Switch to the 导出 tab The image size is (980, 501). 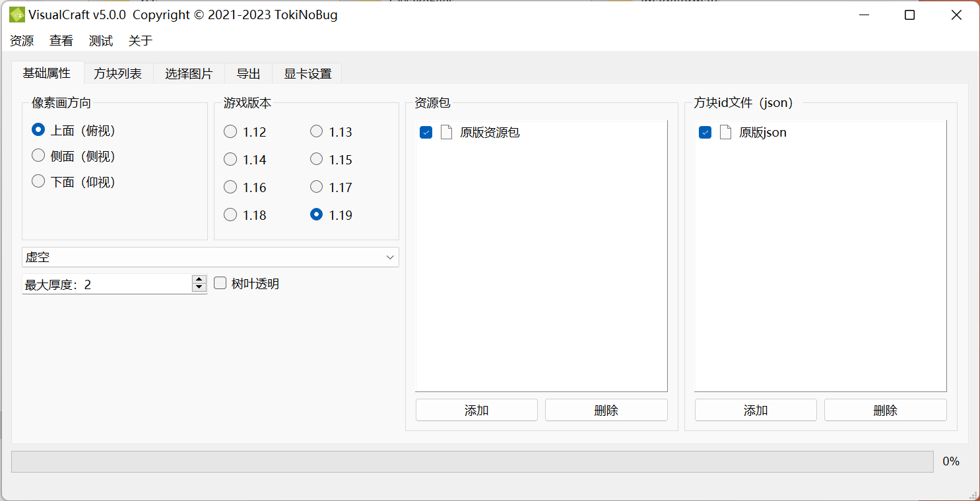tap(248, 74)
